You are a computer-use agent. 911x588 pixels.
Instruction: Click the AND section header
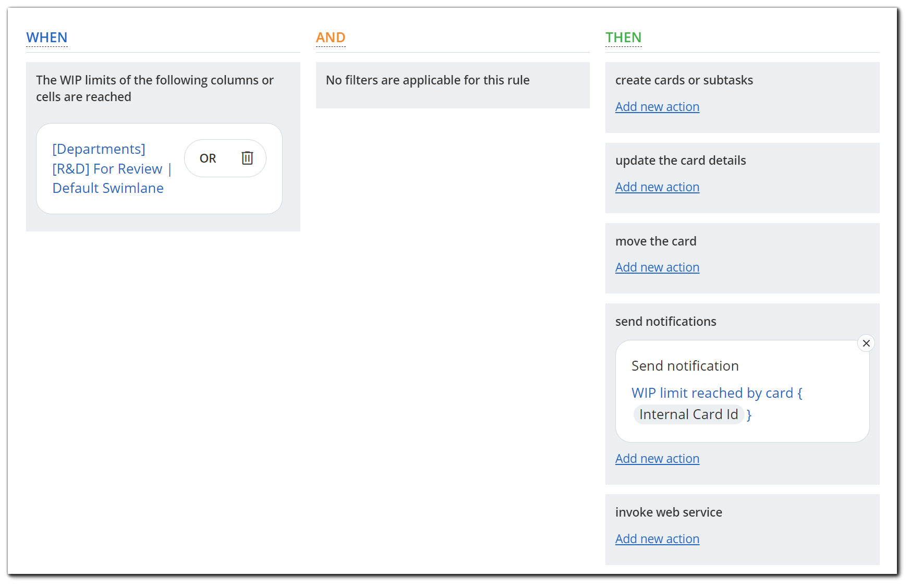pyautogui.click(x=331, y=37)
